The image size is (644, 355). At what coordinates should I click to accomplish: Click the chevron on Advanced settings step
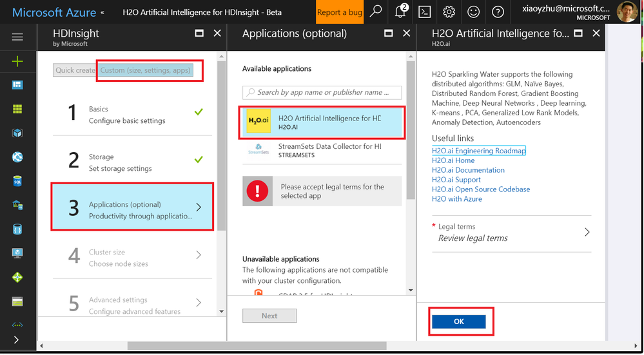[199, 302]
